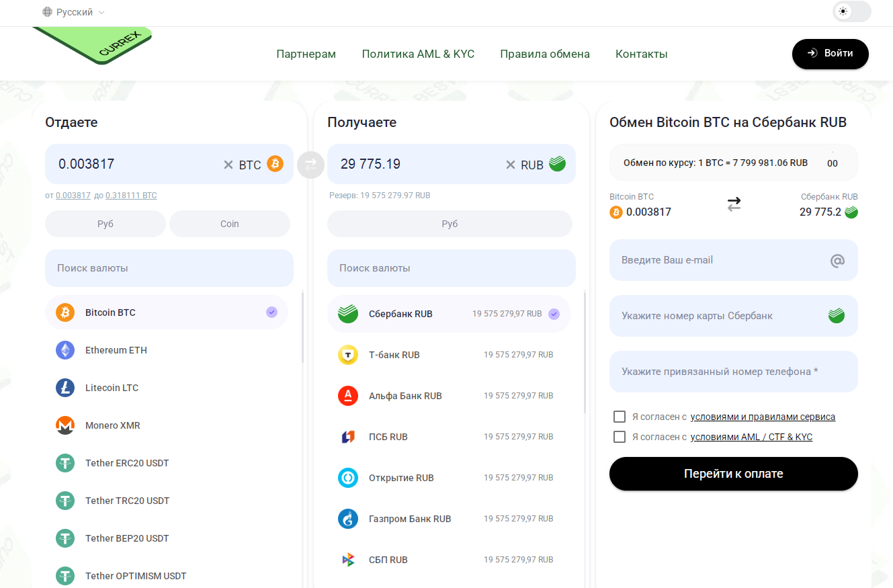Select Альфа Банк red logo icon
Screen dimensions: 893x588
[x=348, y=396]
